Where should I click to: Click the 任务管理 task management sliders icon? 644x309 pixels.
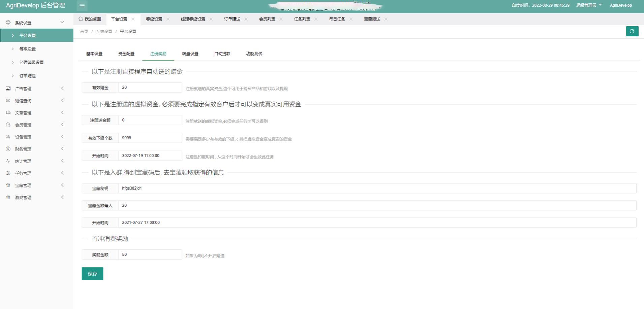(8, 173)
